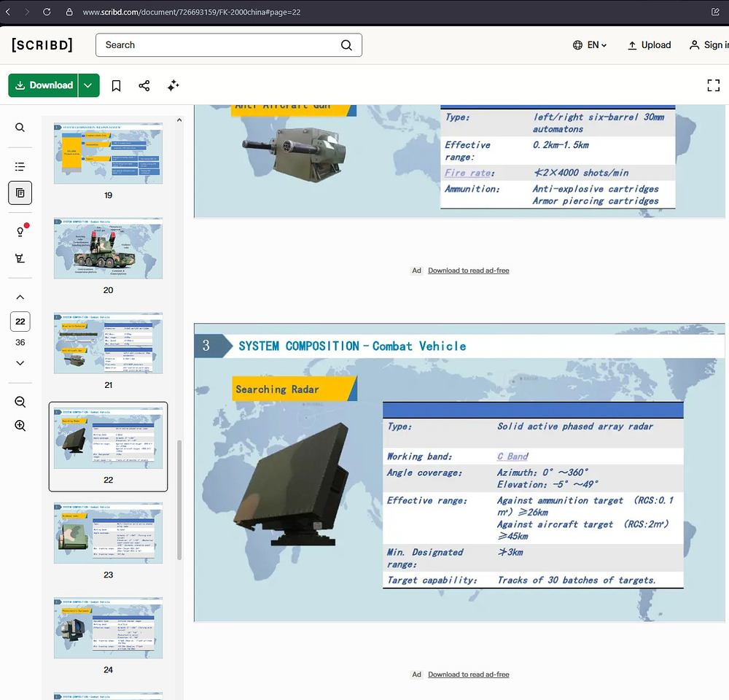
Task: Click the green Download button
Action: (43, 85)
